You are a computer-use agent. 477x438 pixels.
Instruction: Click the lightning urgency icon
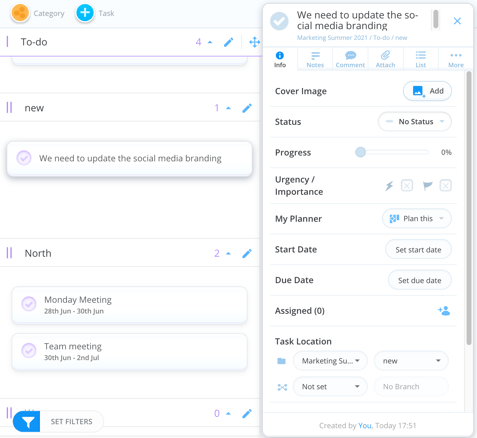pyautogui.click(x=389, y=186)
